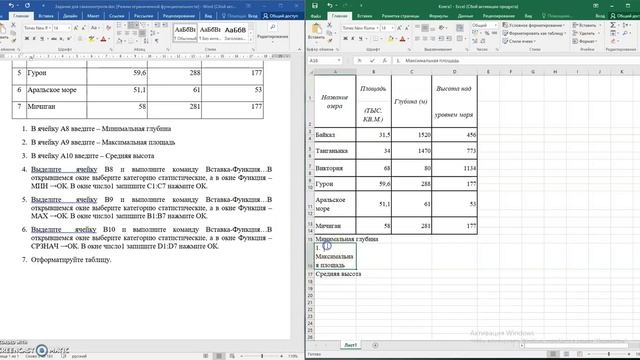
Task: Select the Excel sheet tab
Action: tap(350, 345)
